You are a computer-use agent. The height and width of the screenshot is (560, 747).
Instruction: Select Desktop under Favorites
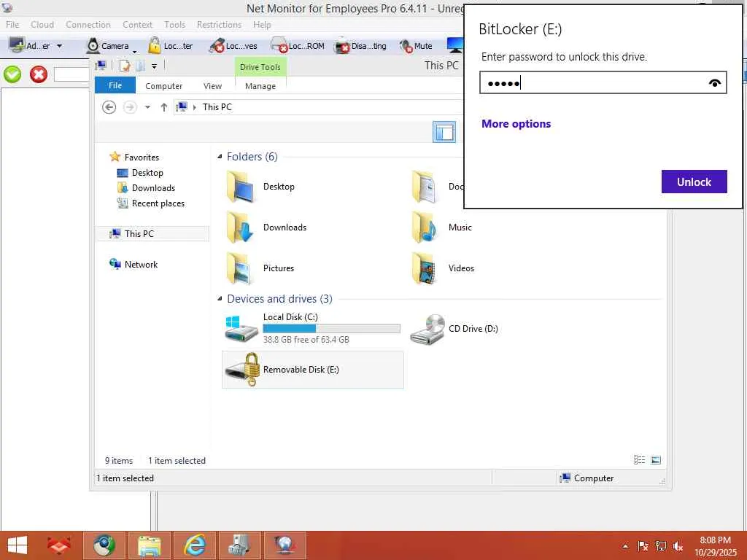[x=147, y=173]
